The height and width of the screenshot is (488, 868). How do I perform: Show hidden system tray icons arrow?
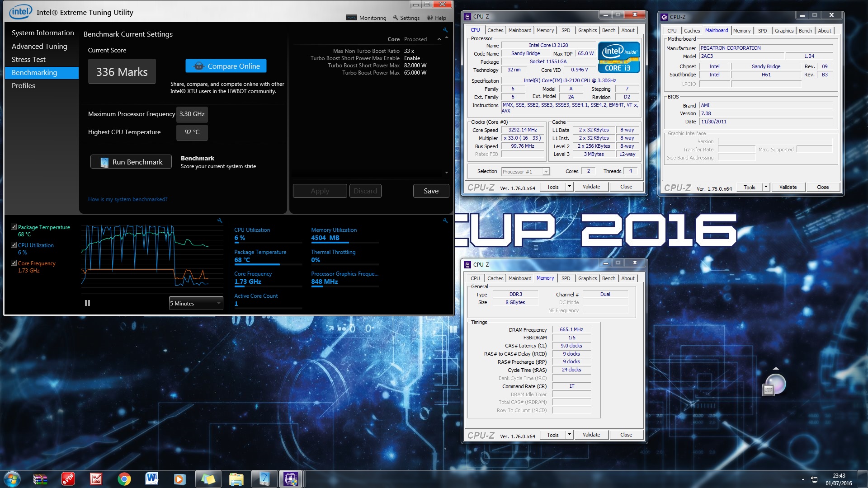click(x=803, y=479)
